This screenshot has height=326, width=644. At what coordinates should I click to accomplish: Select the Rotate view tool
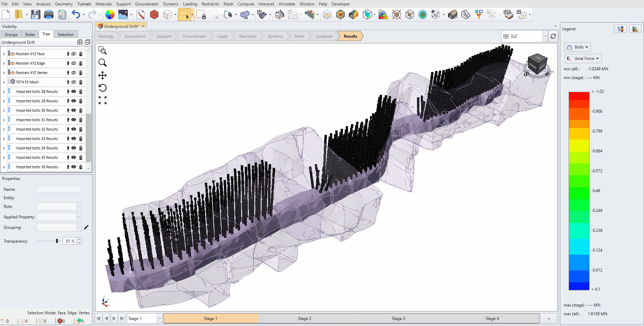click(x=103, y=88)
